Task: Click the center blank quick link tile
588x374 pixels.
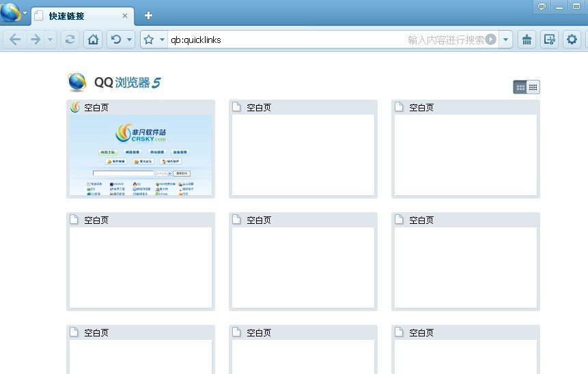Action: tap(303, 261)
